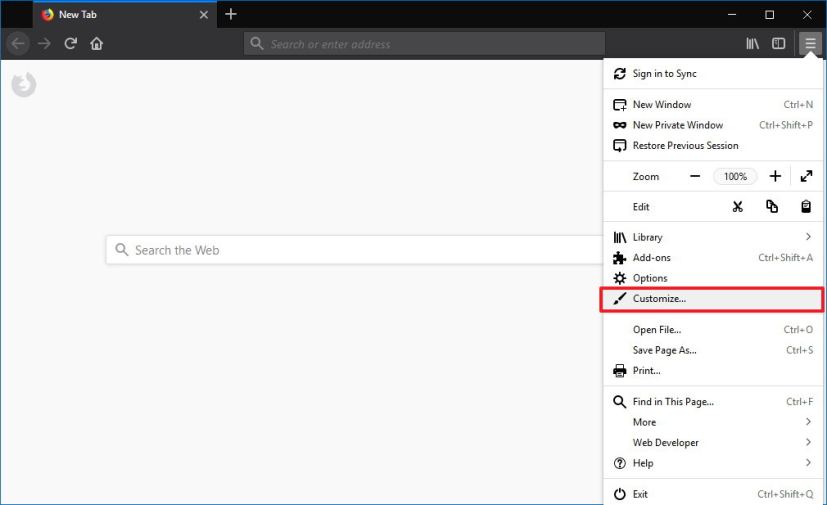Click the Cut scissors icon

click(x=737, y=207)
